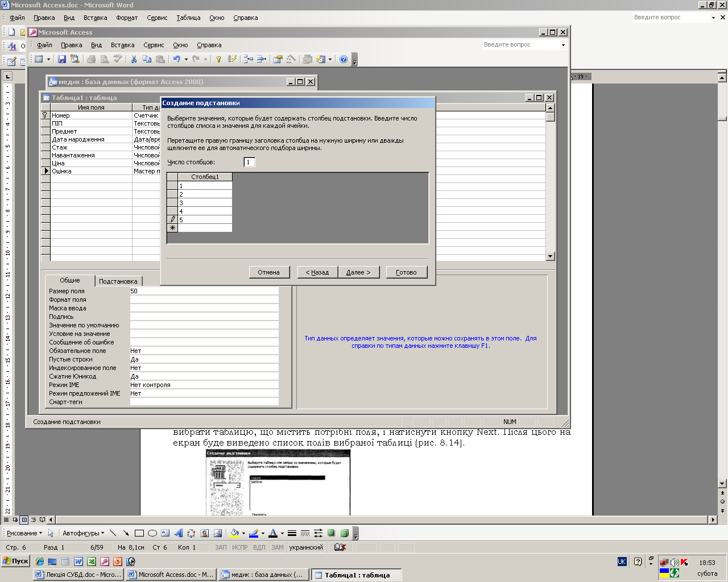Expand the Автофигуры dropdown

pyautogui.click(x=83, y=533)
